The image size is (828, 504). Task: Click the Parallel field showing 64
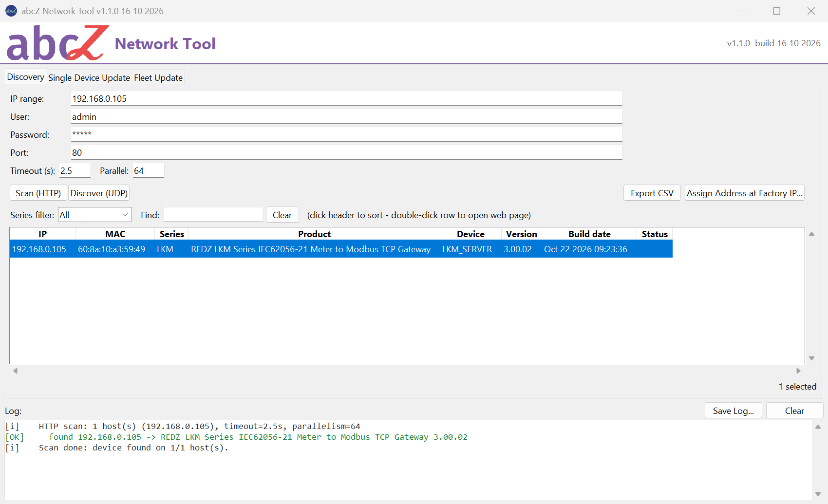click(x=149, y=170)
